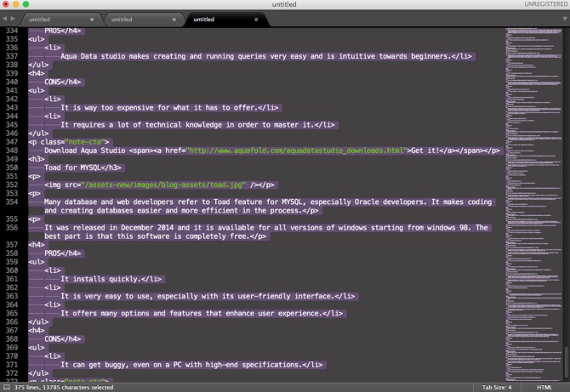Click line number 354 in the gutter
Viewport: 570px width, 392px height.
pyautogui.click(x=12, y=202)
